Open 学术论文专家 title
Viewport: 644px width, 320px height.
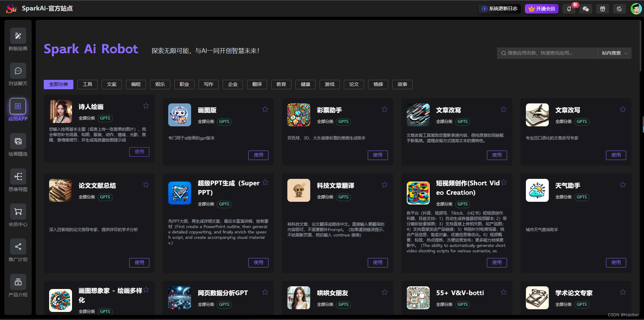pos(574,293)
